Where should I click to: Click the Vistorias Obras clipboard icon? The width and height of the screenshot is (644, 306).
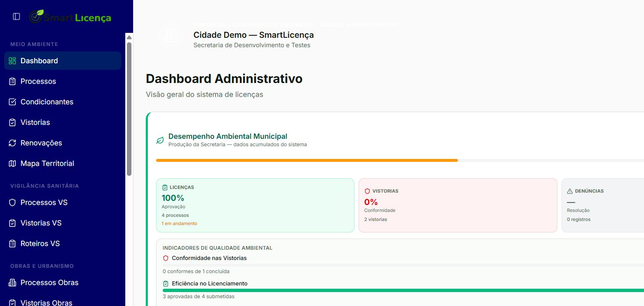[12, 303]
